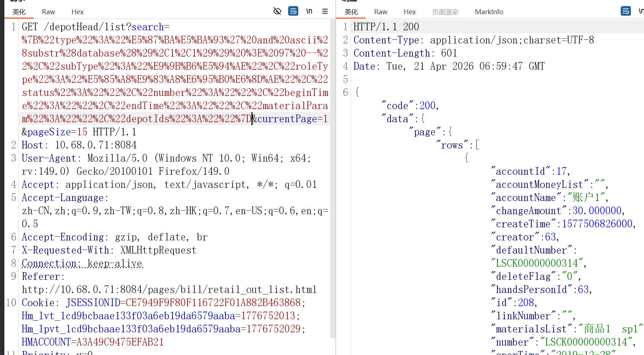Click GET /depotHead/list request line
Screen dimensions: 644x355
(96, 27)
